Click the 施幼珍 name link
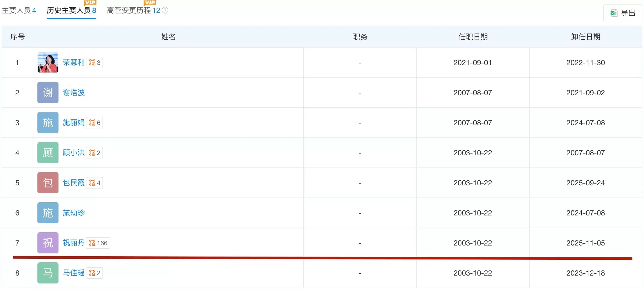 click(74, 213)
